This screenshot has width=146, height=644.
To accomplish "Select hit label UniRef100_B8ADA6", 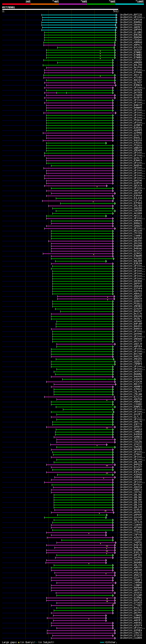I will (x=131, y=37).
